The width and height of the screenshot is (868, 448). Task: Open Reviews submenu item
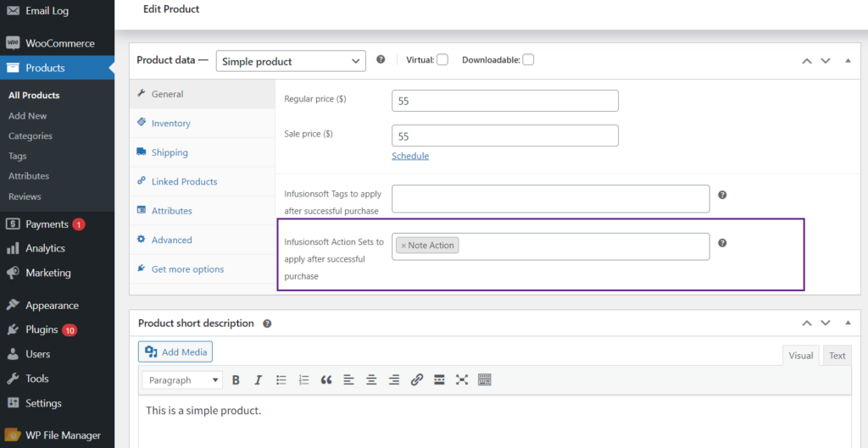pyautogui.click(x=25, y=196)
